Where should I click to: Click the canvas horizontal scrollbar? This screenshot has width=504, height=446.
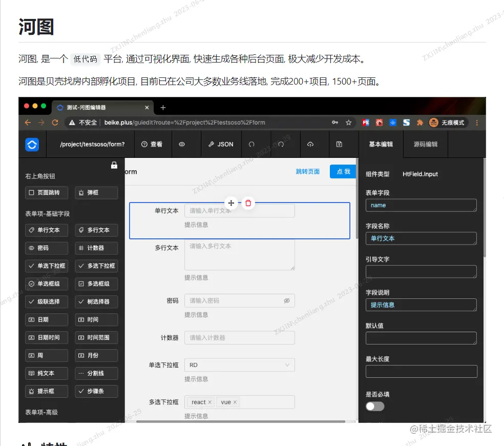[x=240, y=421]
